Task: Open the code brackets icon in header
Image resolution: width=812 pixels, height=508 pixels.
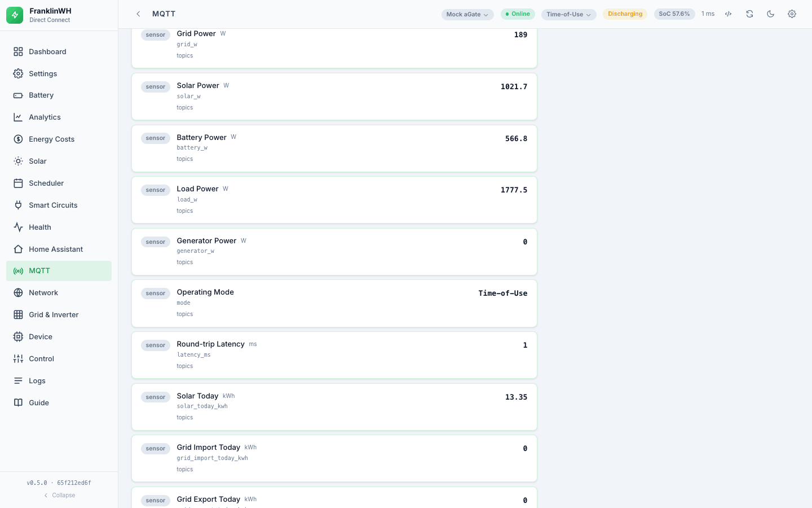Action: click(x=729, y=14)
